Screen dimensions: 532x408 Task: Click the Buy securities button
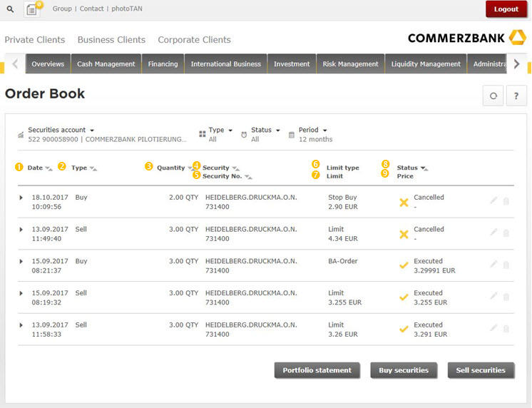404,370
